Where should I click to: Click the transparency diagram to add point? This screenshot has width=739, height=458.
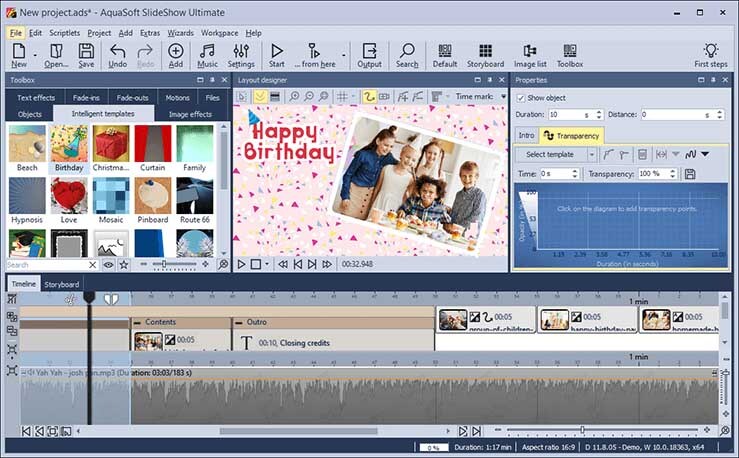pos(629,219)
